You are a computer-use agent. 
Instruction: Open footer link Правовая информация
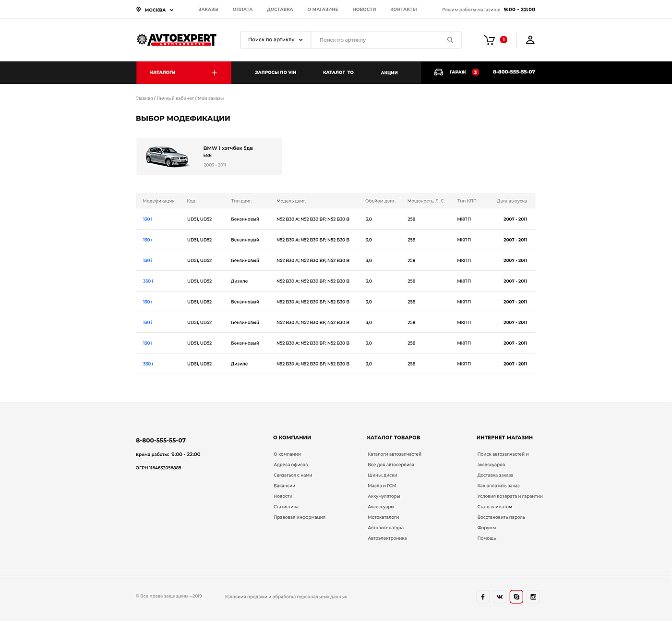click(300, 517)
